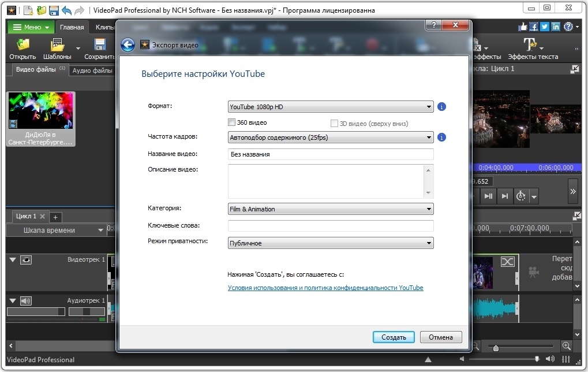Open the Шаблоны templates icon
This screenshot has width=588, height=372.
tap(57, 44)
